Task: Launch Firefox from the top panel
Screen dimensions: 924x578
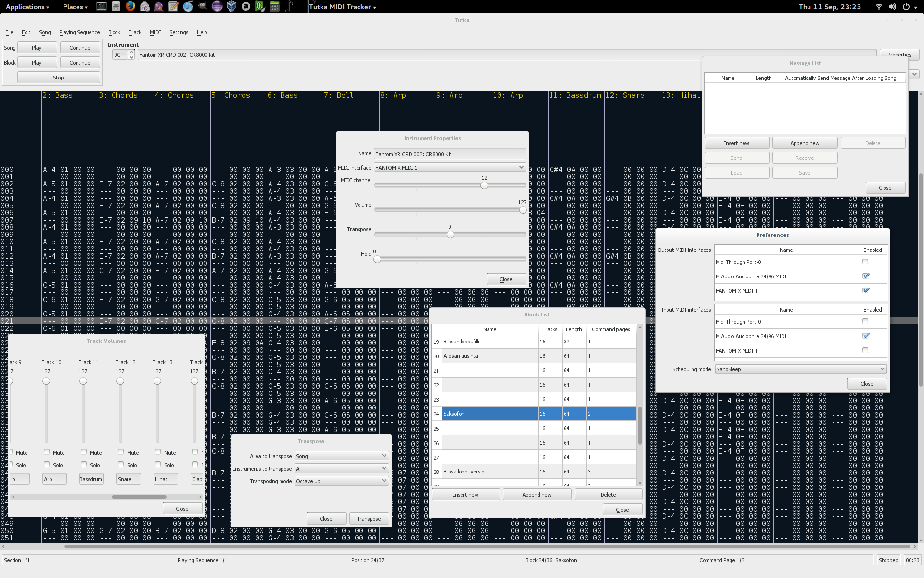Action: coord(130,7)
